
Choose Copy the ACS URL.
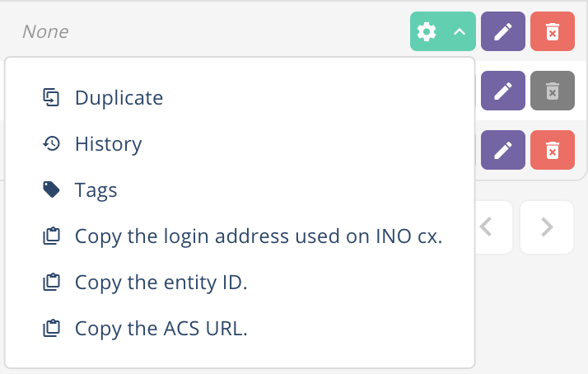161,329
